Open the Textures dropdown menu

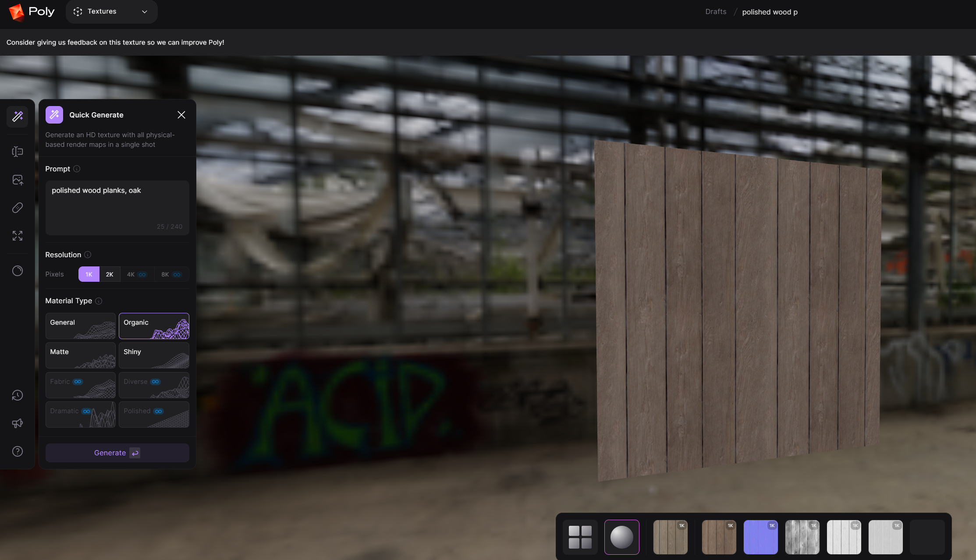[111, 11]
